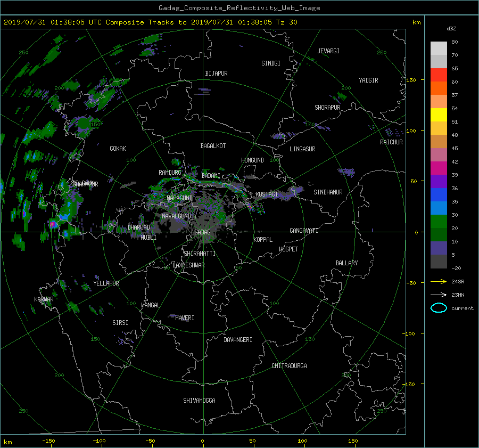Click the DHARWAD city label
Image resolution: width=479 pixels, height=448 pixels.
tap(139, 227)
